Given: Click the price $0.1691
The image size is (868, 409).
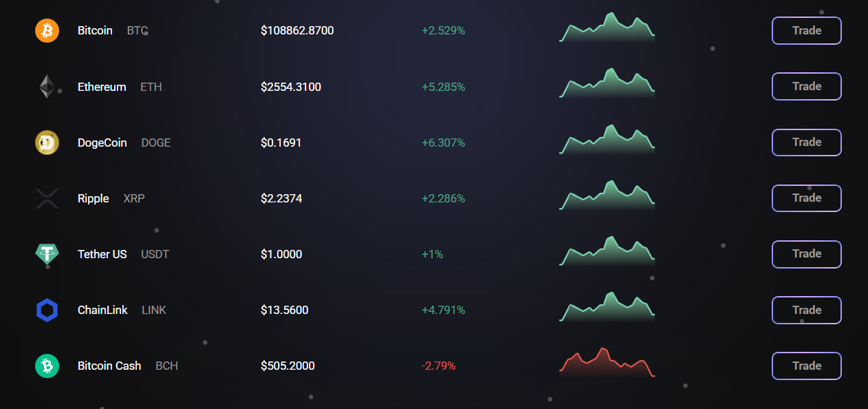Looking at the screenshot, I should click(281, 143).
